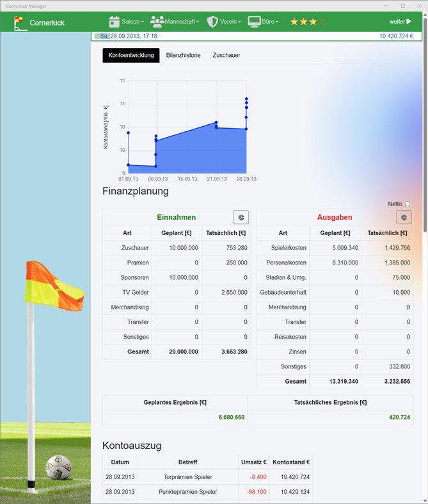
Task: Expand the Verein dropdown menu
Action: [230, 22]
